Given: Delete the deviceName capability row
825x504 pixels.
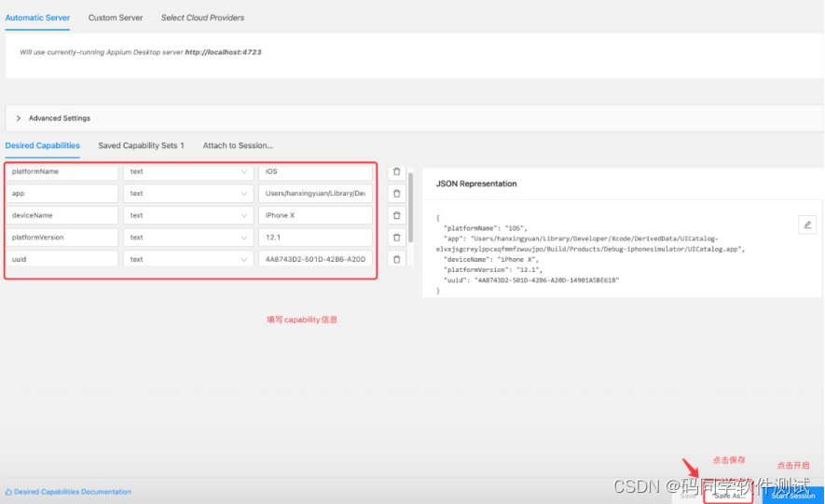Looking at the screenshot, I should [x=397, y=215].
